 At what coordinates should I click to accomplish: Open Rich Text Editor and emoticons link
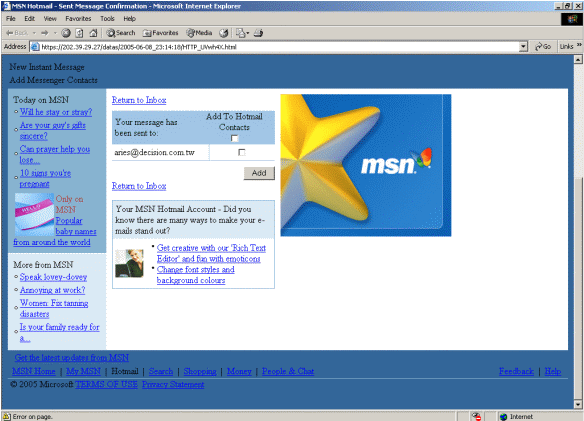pyautogui.click(x=211, y=253)
